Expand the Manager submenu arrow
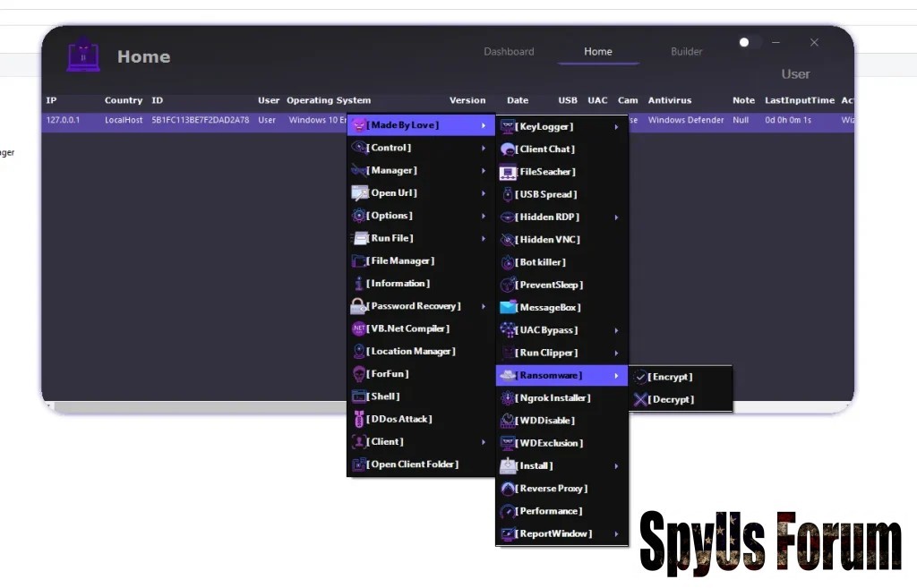 point(484,171)
